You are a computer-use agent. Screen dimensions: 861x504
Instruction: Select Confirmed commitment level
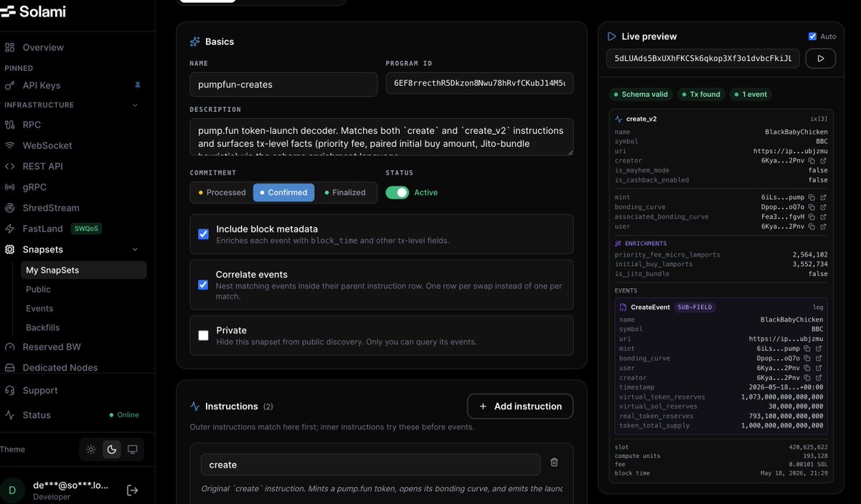283,192
